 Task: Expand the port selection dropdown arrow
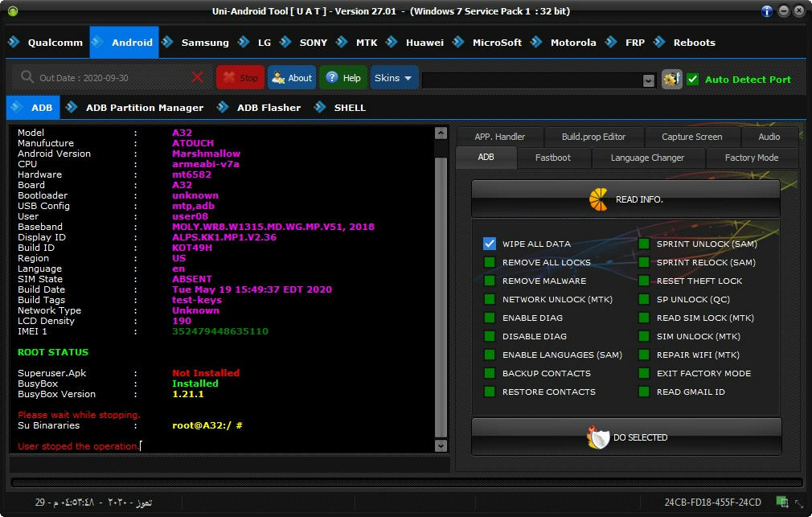(x=648, y=80)
